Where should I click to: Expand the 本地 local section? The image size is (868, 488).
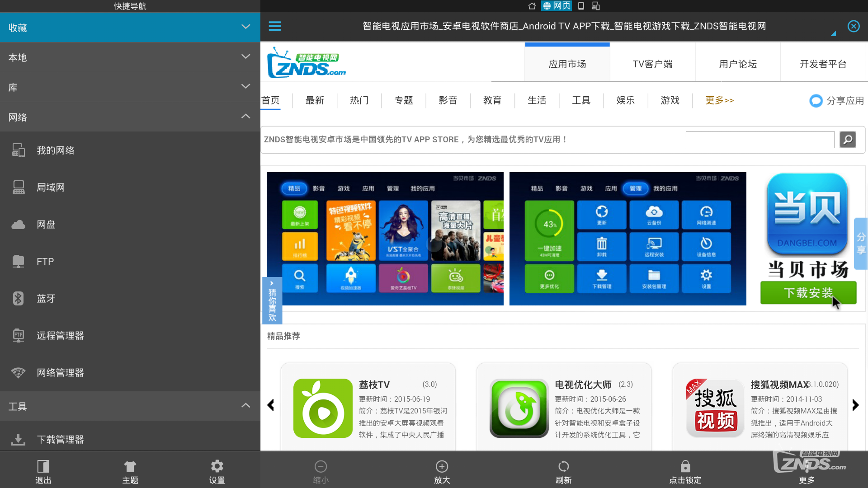click(x=130, y=57)
